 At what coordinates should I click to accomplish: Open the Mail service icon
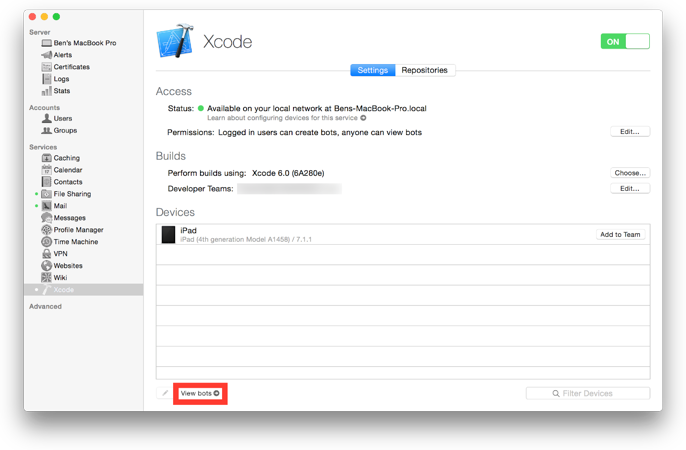coord(46,206)
